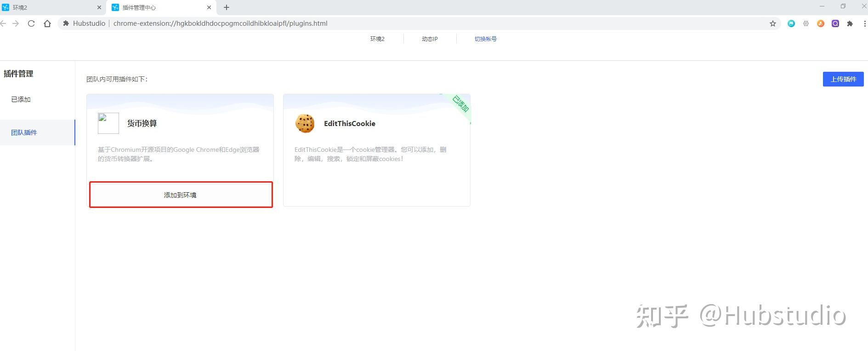Screen dimensions: 868x351
Task: Click the 上传插件 button
Action: [843, 79]
